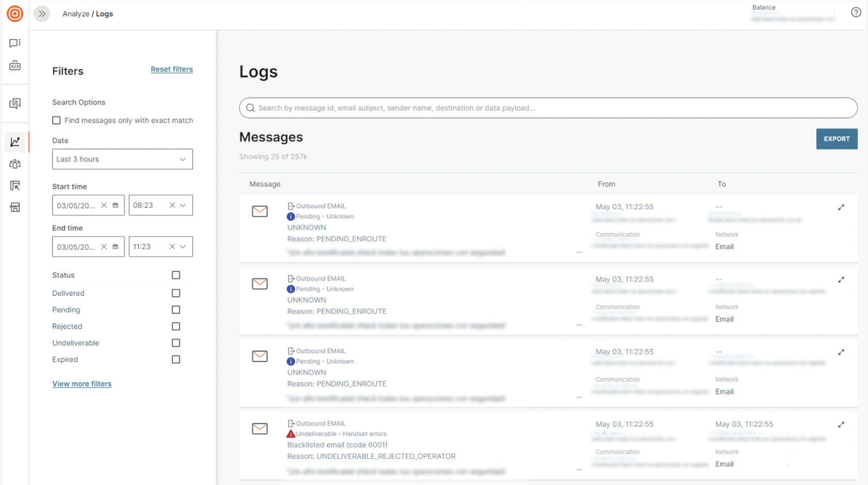Open the chat message icon in sidebar
This screenshot has width=868, height=485.
(15, 43)
